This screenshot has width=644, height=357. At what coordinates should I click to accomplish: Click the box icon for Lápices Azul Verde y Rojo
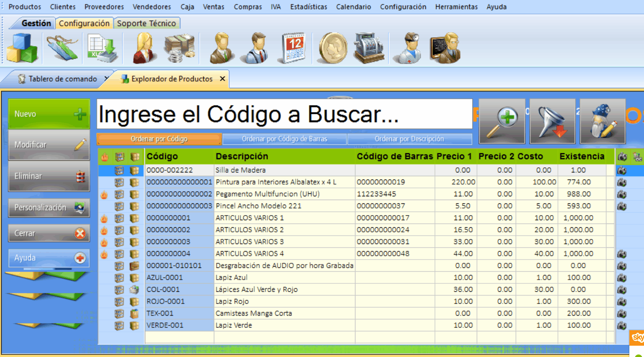point(134,290)
